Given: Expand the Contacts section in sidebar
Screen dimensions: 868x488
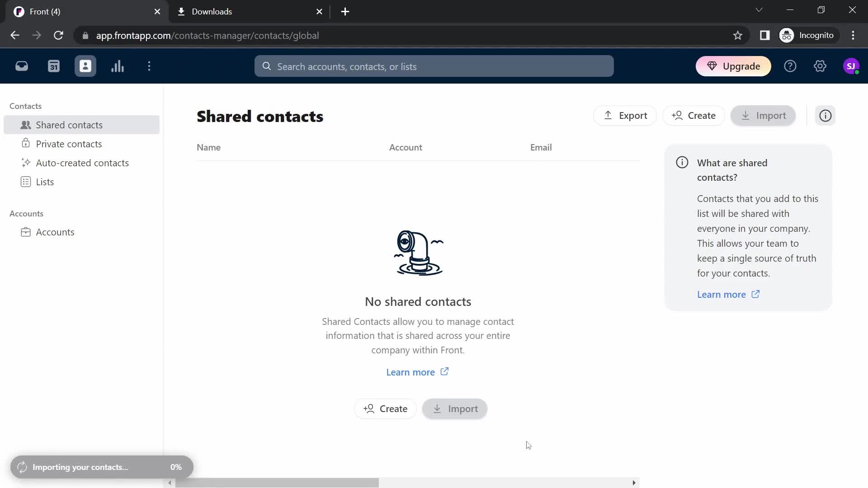Looking at the screenshot, I should tap(26, 105).
